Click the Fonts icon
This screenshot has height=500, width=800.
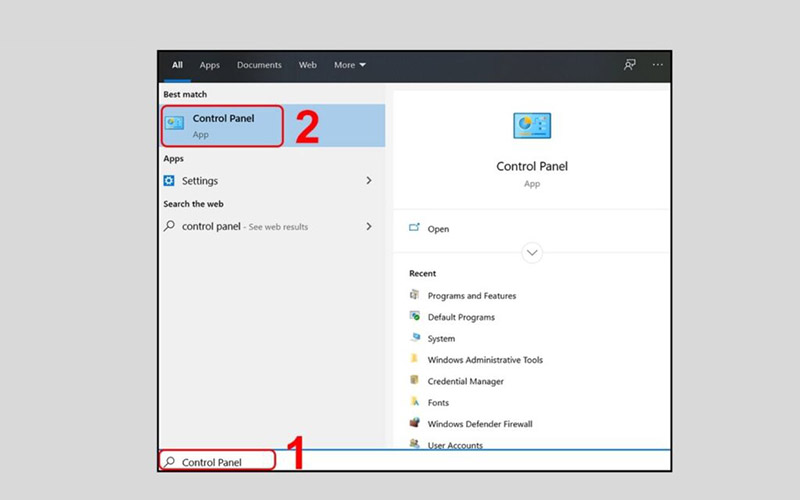click(415, 402)
